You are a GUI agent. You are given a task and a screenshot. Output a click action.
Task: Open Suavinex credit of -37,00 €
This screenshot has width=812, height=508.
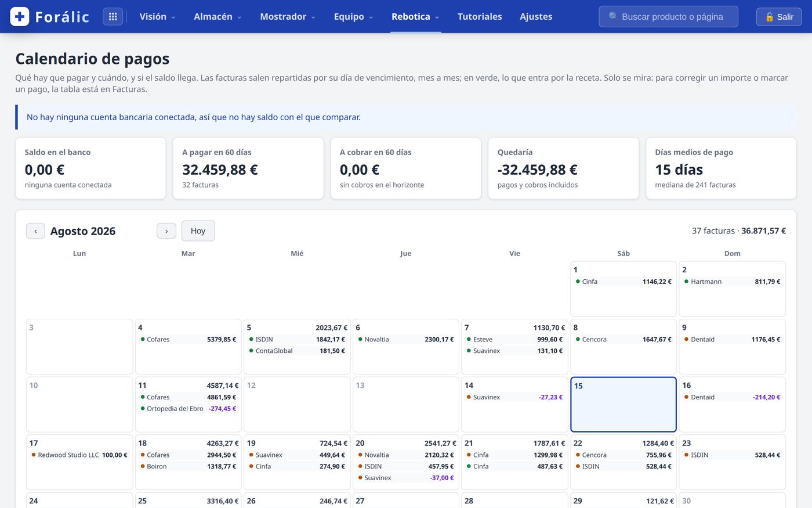(405, 478)
